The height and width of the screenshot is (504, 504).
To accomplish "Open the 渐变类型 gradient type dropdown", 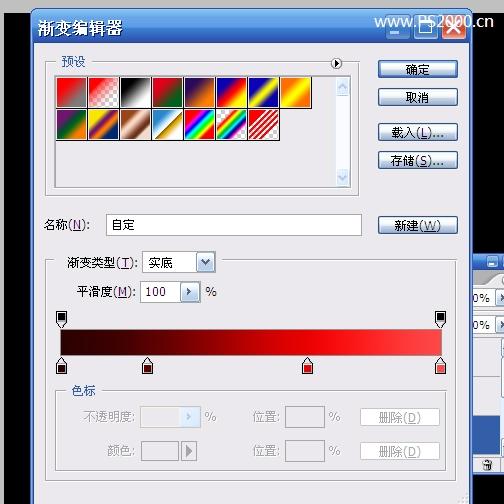I will coord(205,262).
